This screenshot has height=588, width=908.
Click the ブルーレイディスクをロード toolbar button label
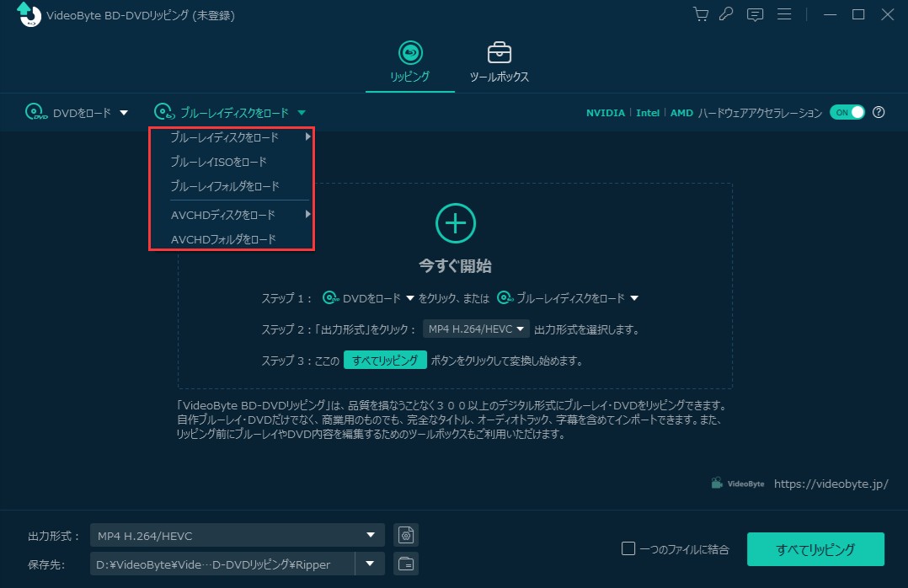pyautogui.click(x=234, y=113)
